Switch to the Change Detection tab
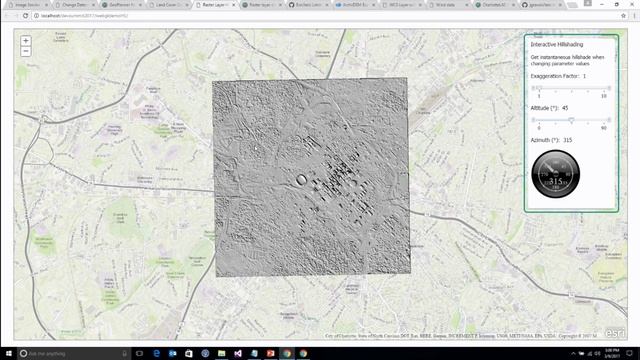This screenshot has width=640, height=360. 74,5
